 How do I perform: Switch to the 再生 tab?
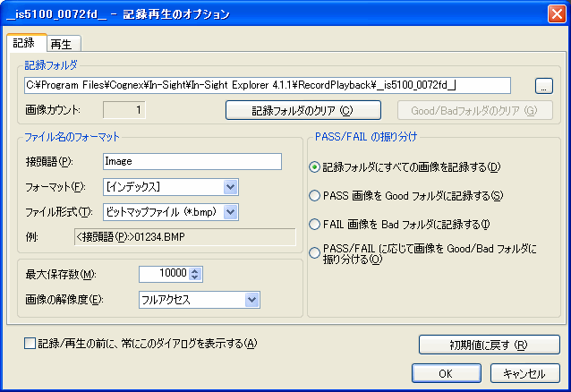coord(62,43)
